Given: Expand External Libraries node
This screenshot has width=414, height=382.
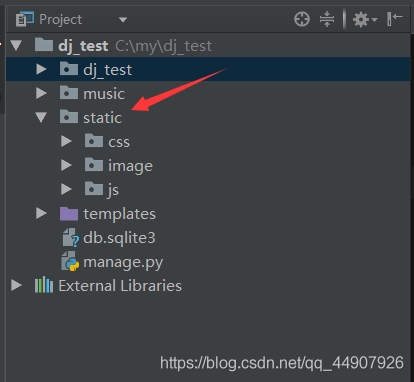Looking at the screenshot, I should pyautogui.click(x=16, y=285).
